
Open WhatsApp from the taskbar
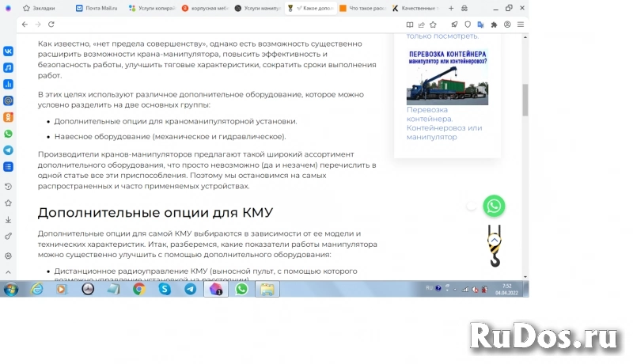pos(241,290)
